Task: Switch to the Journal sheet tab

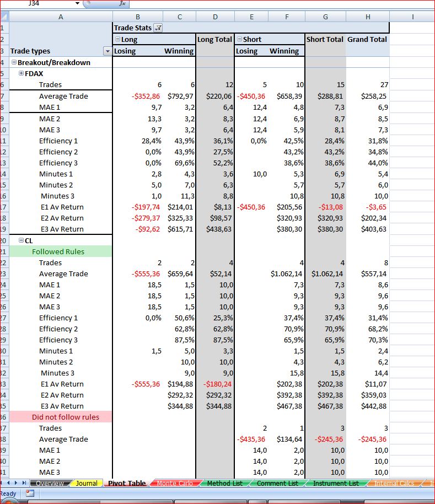Action: 87,483
